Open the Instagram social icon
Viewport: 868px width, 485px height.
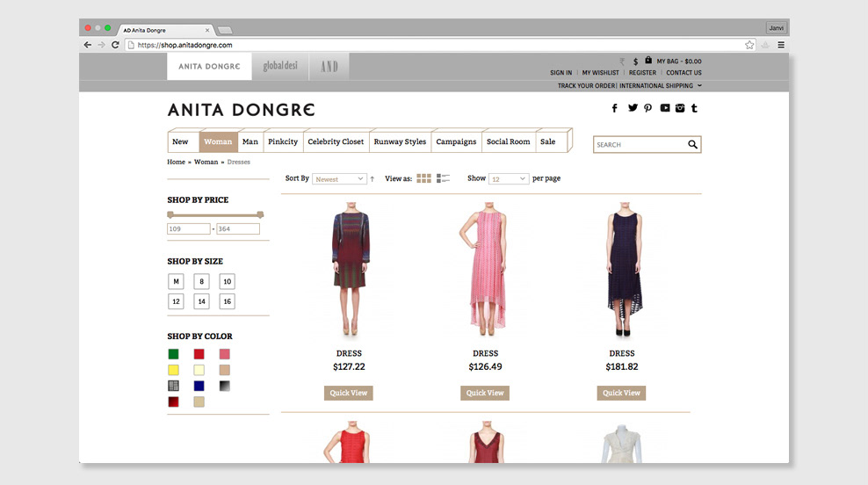pyautogui.click(x=680, y=108)
